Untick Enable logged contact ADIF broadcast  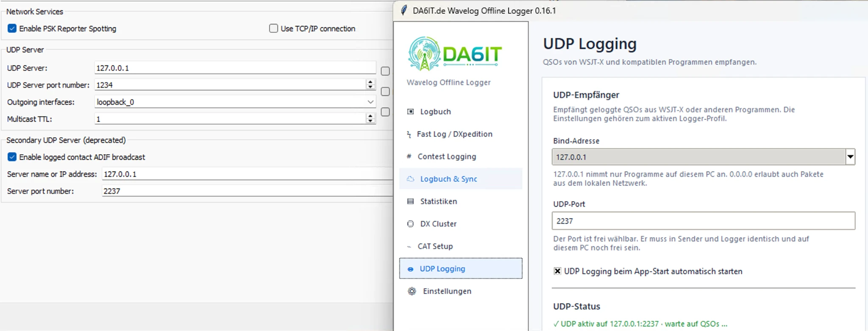12,157
